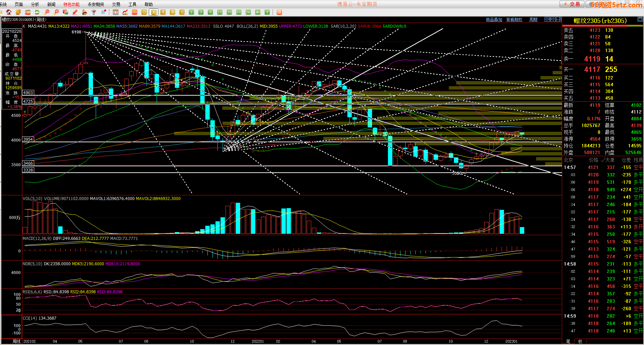Open the 帮助 menu
This screenshot has width=644, height=345.
click(x=148, y=4)
